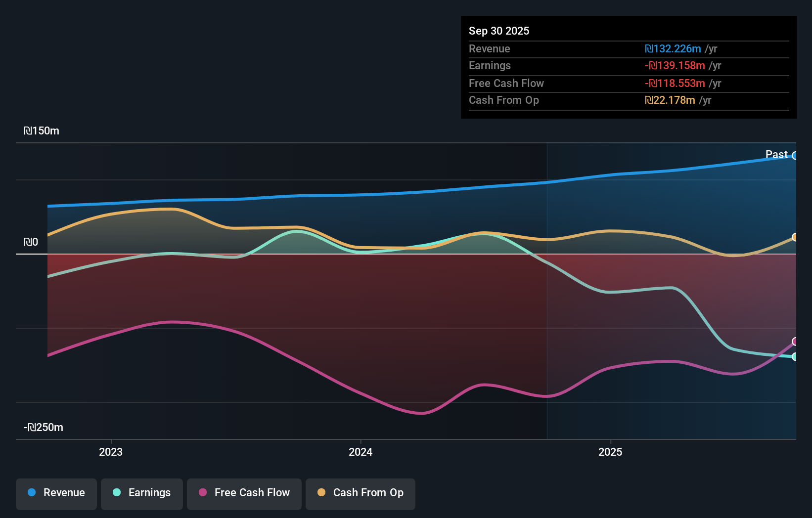Click the ₪150m y-axis label
Screen dimensions: 812x518
point(41,131)
